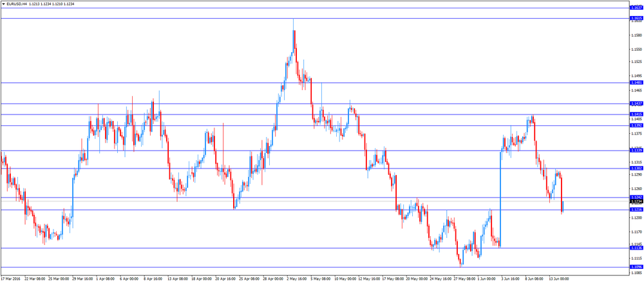Click the 1.1465 value on price axis
The image size is (644, 283).
tap(636, 90)
